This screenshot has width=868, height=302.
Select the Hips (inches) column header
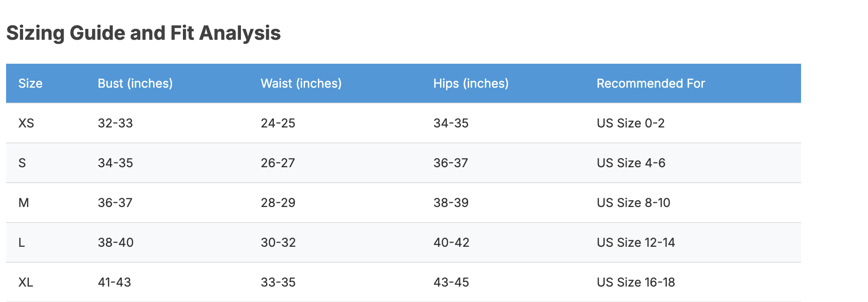coord(471,84)
